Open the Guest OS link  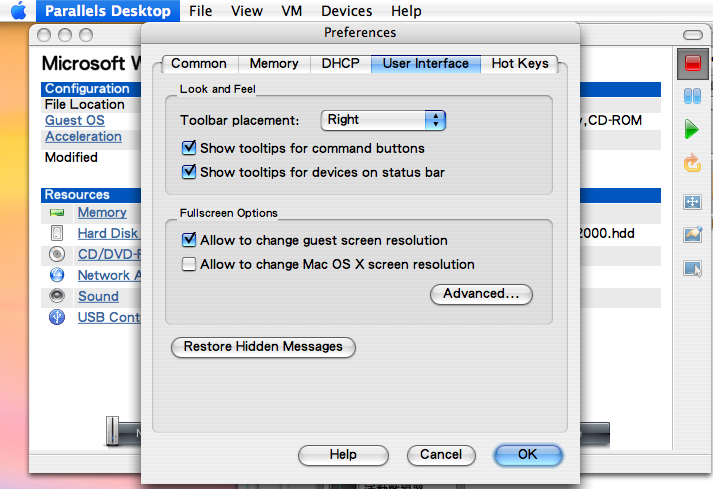(75, 121)
